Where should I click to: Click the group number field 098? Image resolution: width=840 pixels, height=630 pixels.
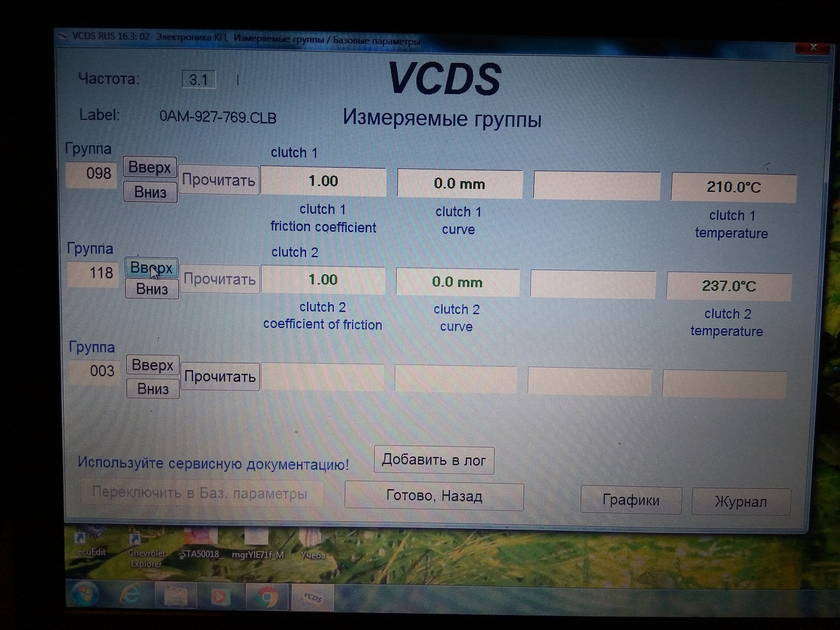pos(91,174)
